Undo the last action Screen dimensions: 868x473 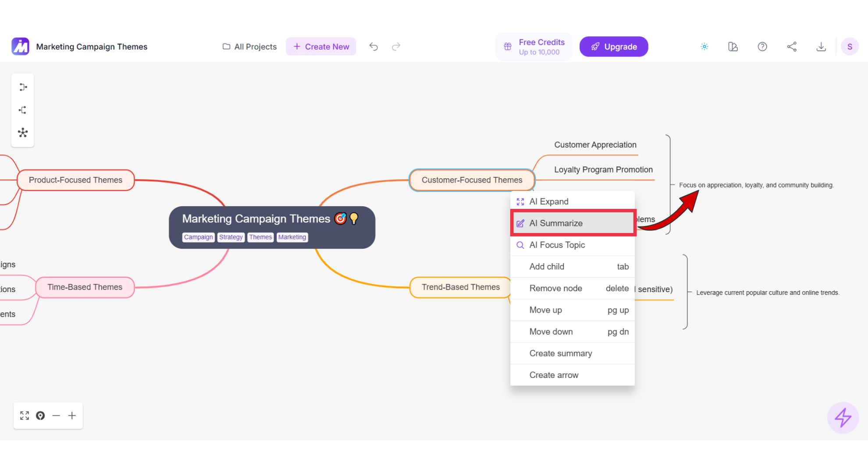coord(373,46)
